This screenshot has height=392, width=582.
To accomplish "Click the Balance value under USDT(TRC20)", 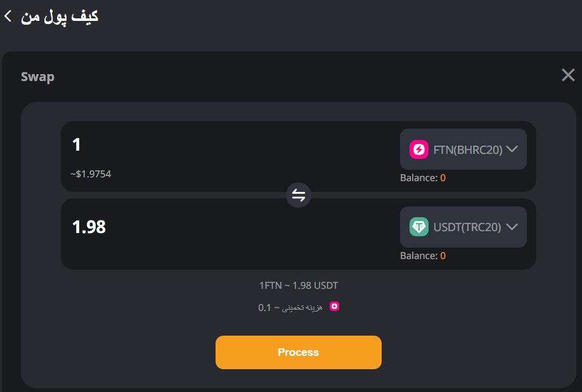I will (443, 256).
